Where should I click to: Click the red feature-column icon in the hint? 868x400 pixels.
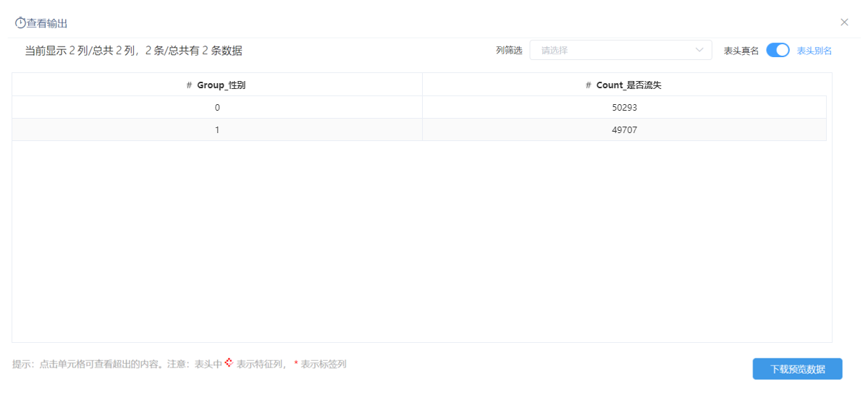pyautogui.click(x=229, y=363)
